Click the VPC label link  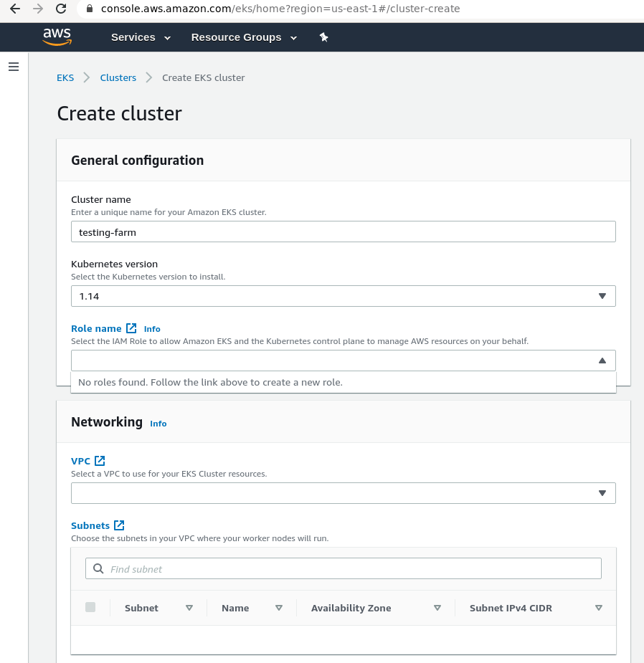pos(80,461)
